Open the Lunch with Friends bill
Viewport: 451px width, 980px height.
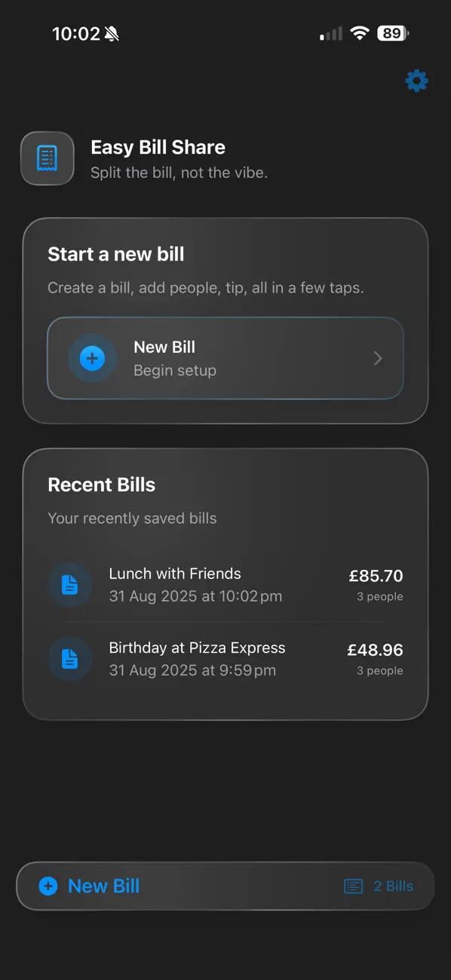pyautogui.click(x=175, y=573)
